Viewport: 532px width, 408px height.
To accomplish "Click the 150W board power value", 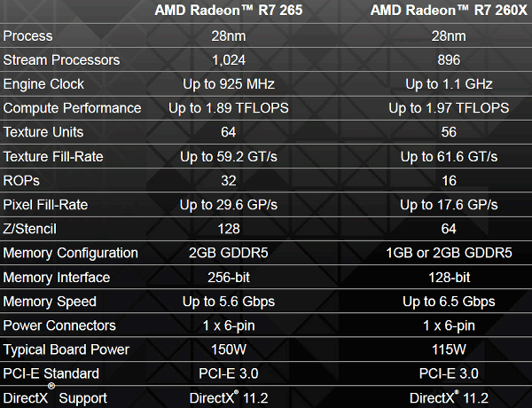I will pyautogui.click(x=229, y=349).
